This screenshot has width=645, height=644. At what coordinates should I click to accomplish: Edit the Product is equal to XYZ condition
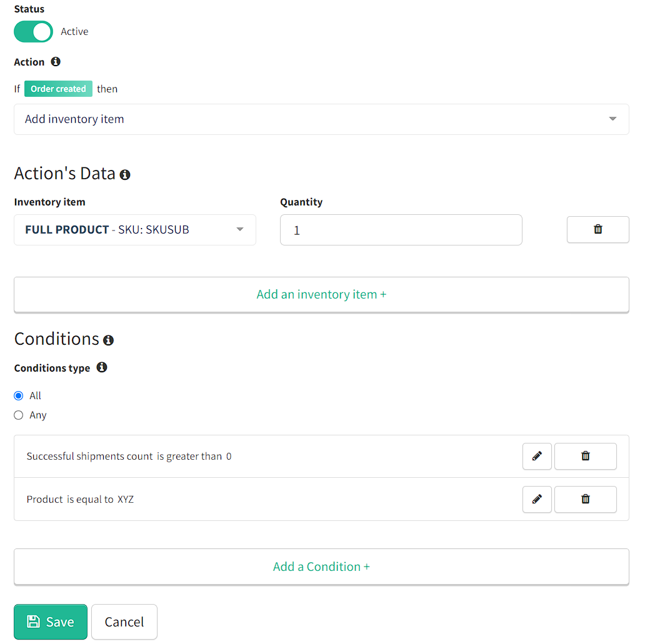[x=537, y=499]
